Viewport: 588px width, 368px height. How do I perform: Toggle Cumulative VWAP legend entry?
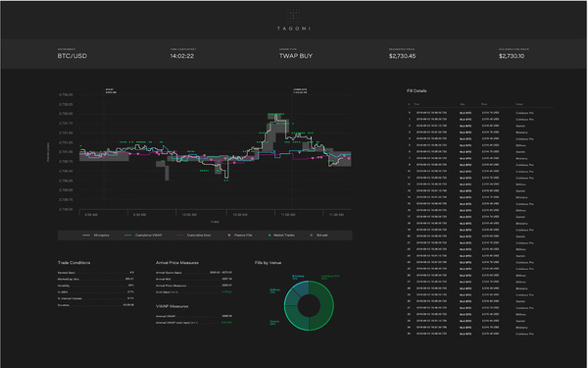tap(143, 236)
